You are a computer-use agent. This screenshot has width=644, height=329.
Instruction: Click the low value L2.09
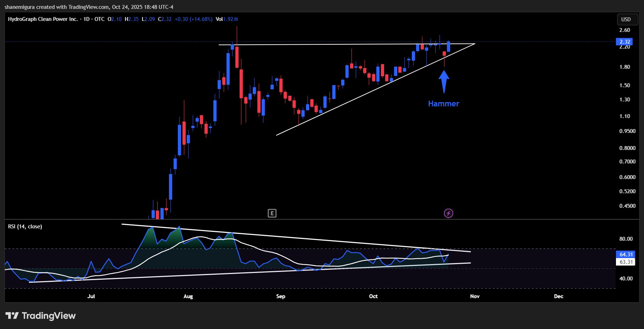148,19
